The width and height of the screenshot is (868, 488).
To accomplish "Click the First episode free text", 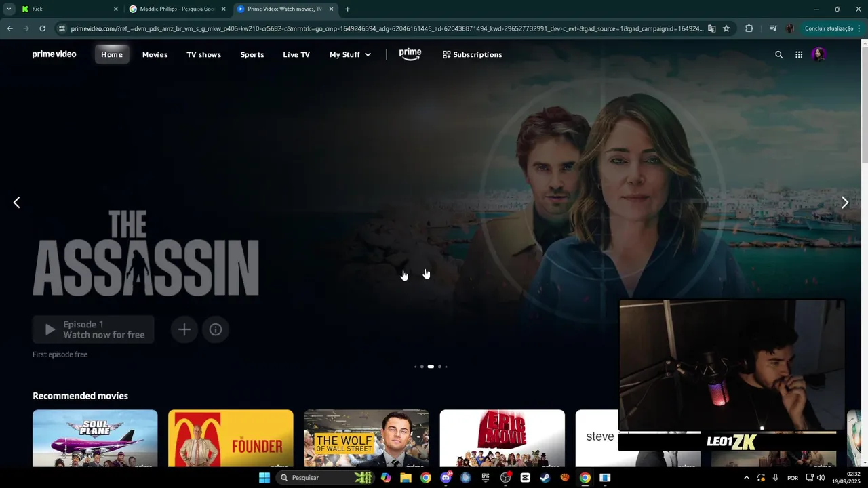I will pyautogui.click(x=60, y=354).
